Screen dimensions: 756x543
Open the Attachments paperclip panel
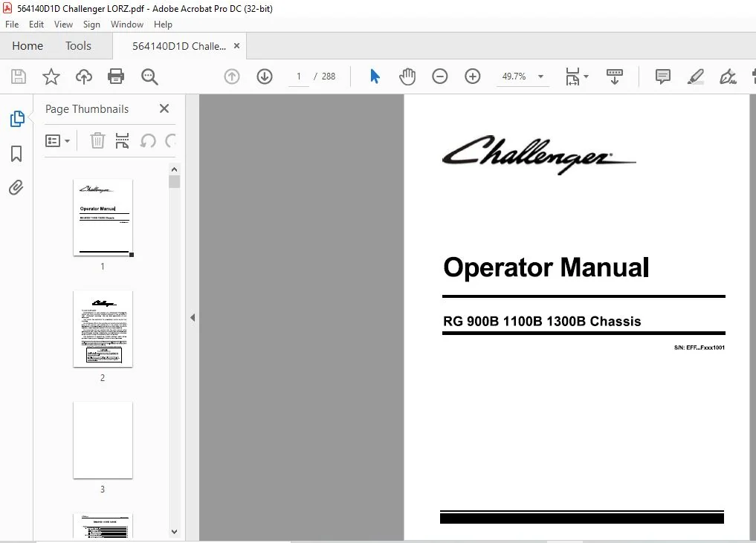click(x=16, y=187)
